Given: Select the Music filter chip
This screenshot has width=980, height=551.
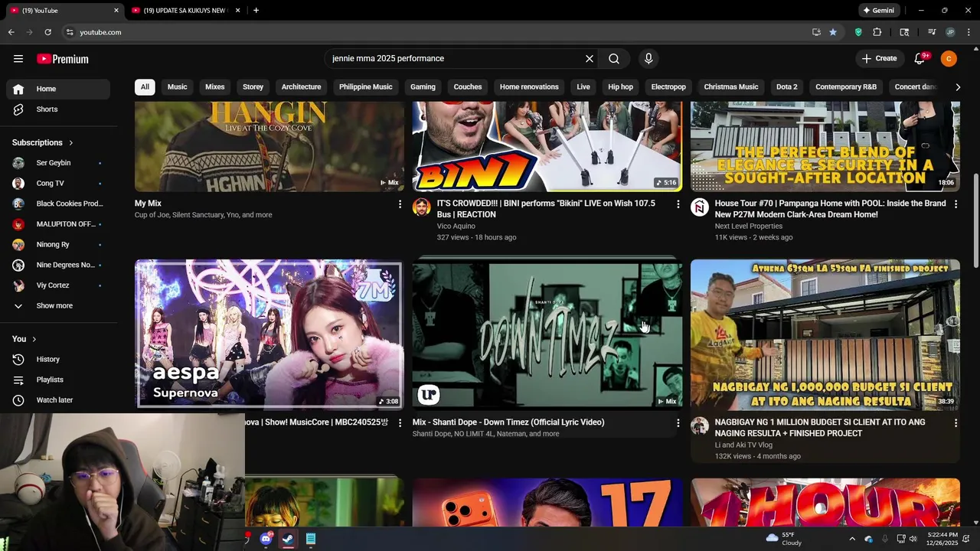Looking at the screenshot, I should pyautogui.click(x=177, y=87).
